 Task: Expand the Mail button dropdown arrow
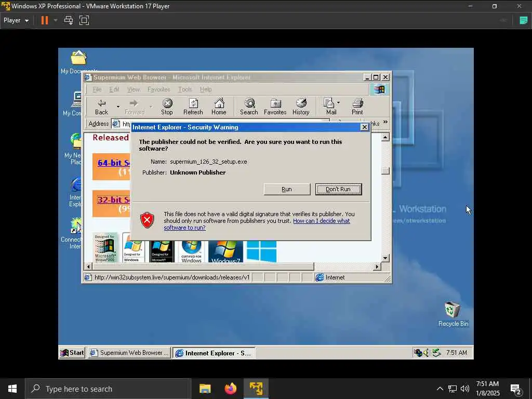[x=339, y=102]
